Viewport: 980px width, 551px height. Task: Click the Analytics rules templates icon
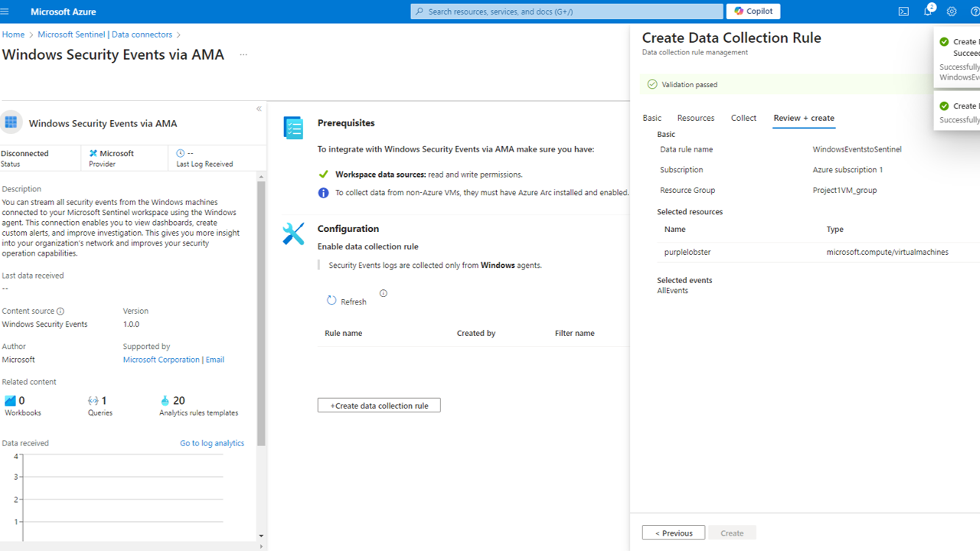165,400
